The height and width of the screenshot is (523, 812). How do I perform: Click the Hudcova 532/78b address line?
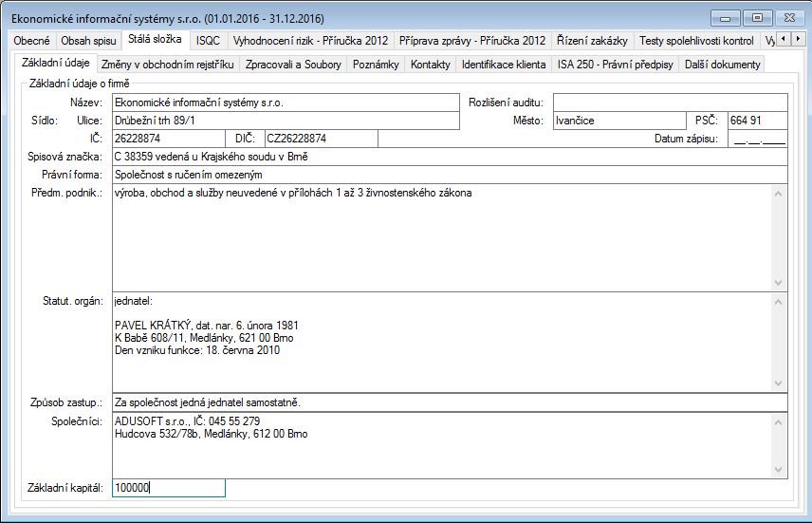click(x=211, y=434)
